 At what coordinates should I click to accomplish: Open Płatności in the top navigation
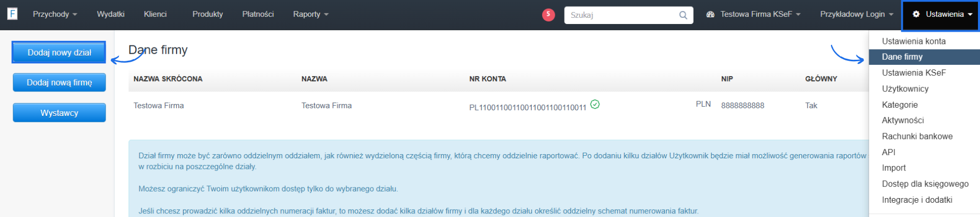258,14
